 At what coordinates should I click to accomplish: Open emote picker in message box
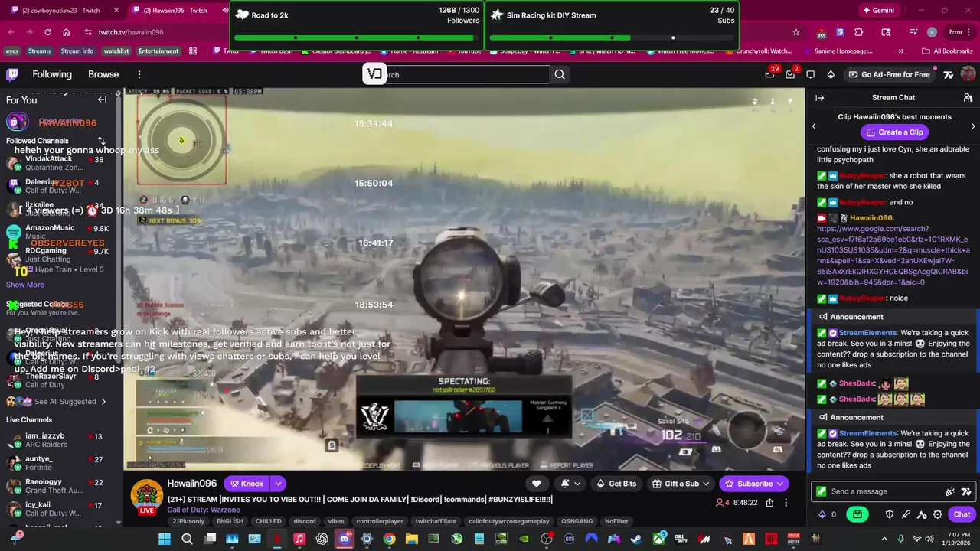point(950,492)
